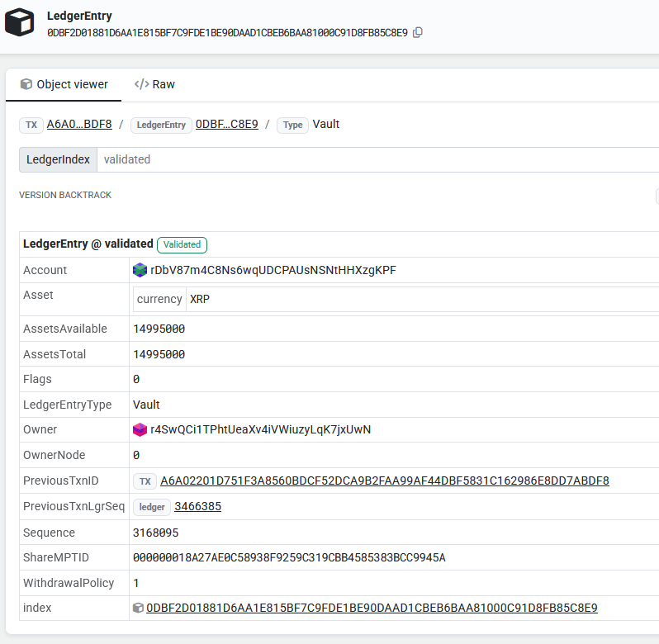Copy the LedgerEntry hash via copy icon
659x644 pixels.
coord(417,33)
